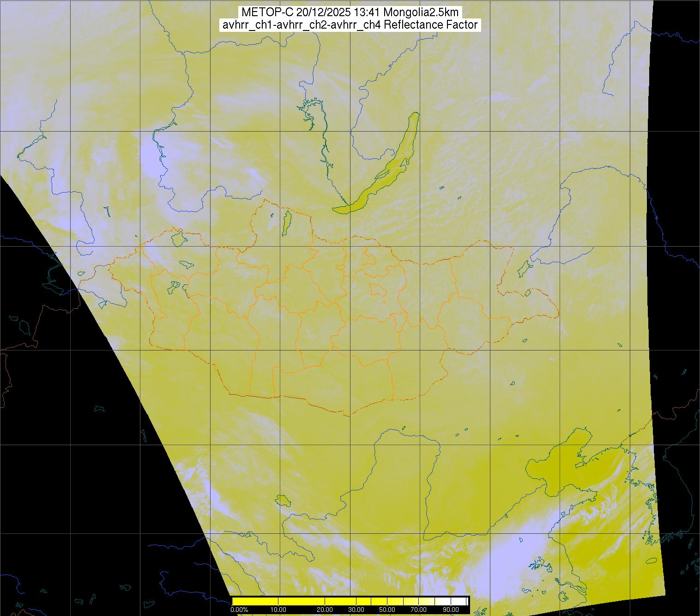The height and width of the screenshot is (616, 700).
Task: Select the "50.00" color scale label
Action: click(x=387, y=610)
